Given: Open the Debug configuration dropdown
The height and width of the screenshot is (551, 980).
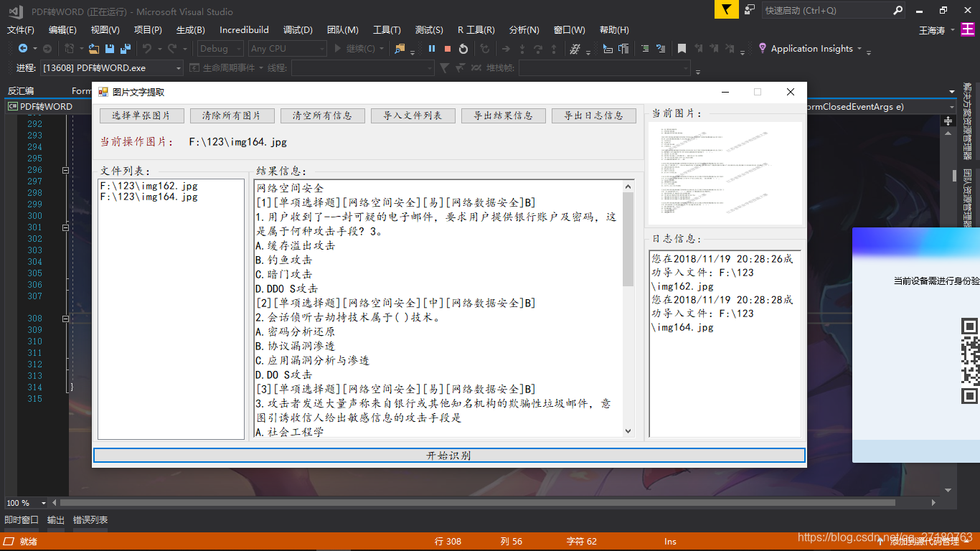Looking at the screenshot, I should click(x=221, y=49).
